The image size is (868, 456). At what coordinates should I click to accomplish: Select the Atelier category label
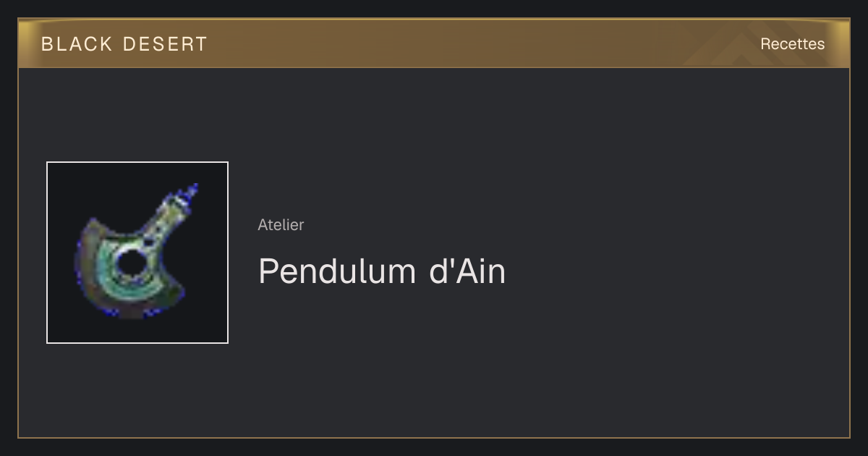[281, 225]
